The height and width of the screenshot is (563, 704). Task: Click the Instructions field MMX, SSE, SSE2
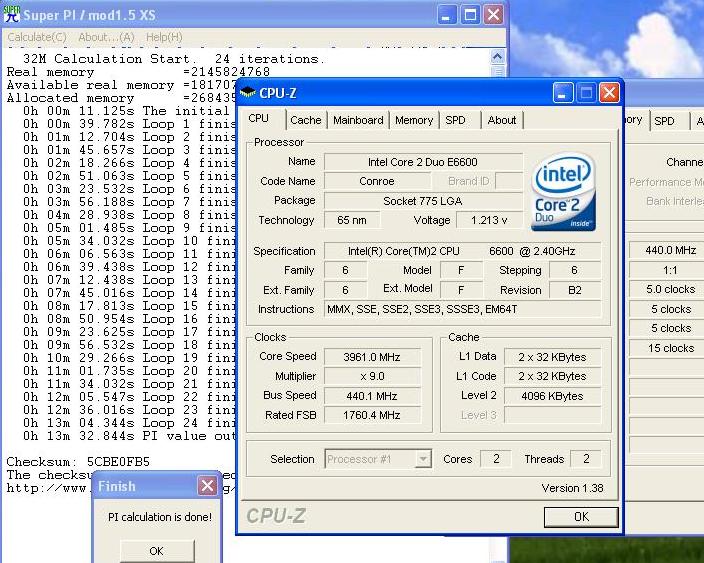462,309
